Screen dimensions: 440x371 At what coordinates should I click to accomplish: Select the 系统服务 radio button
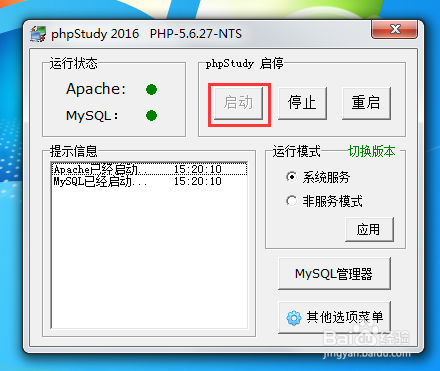291,177
